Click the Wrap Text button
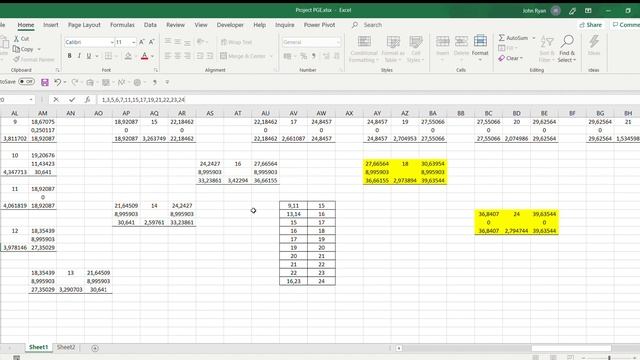The image size is (640, 360). coord(236,42)
